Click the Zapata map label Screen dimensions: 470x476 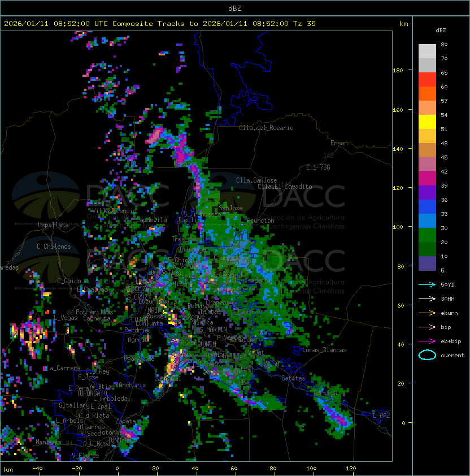point(125,421)
